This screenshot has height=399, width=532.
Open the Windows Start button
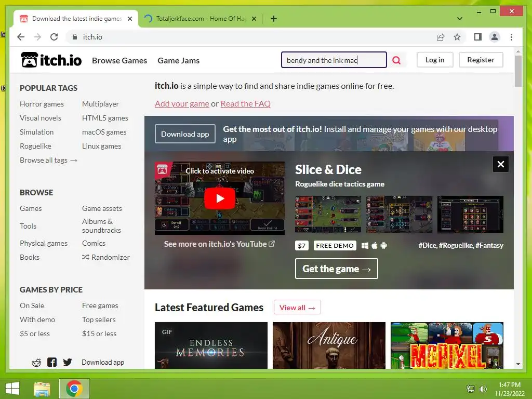(12, 389)
